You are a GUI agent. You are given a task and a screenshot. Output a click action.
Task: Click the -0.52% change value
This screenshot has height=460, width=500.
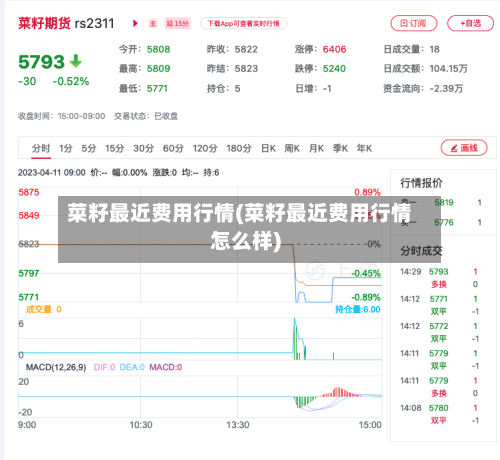(71, 81)
